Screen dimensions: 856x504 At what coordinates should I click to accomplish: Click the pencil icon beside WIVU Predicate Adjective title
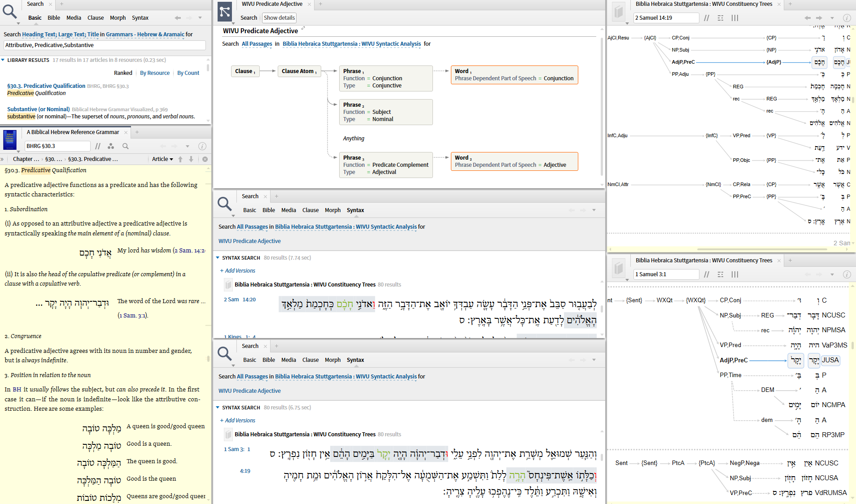[x=303, y=28]
